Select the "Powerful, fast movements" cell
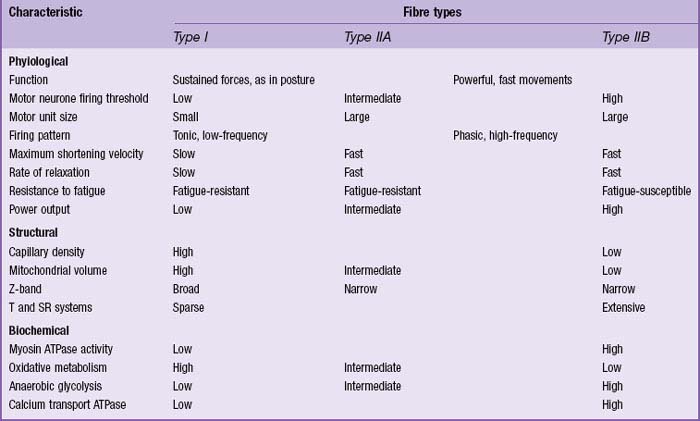 [x=512, y=79]
